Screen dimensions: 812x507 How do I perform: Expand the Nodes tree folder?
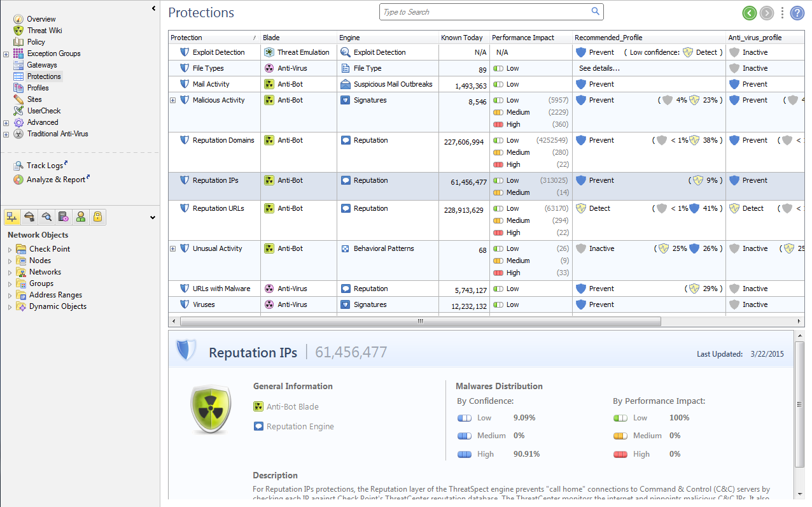coord(10,261)
